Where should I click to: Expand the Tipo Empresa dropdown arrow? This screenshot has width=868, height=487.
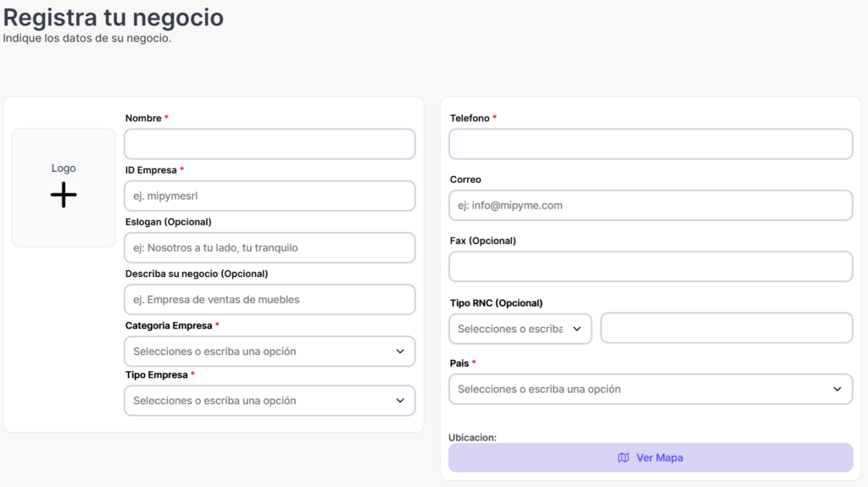(400, 401)
